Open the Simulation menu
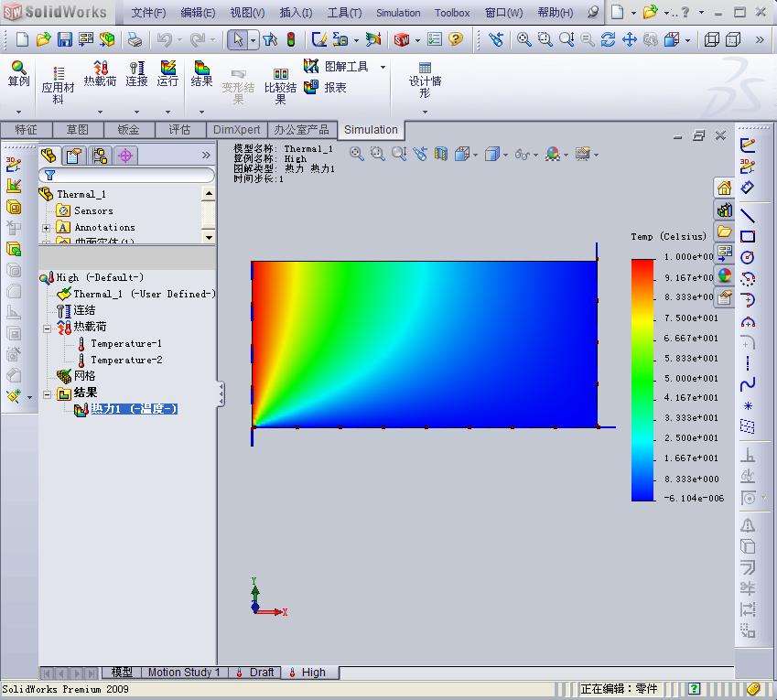This screenshot has width=777, height=700. [398, 13]
